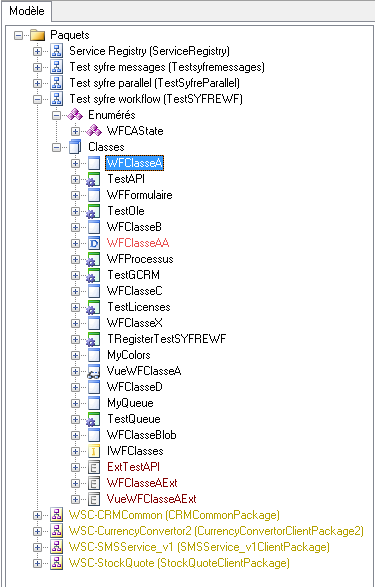Click the TestOle gear class icon
Image resolution: width=375 pixels, height=587 pixels.
tap(93, 212)
